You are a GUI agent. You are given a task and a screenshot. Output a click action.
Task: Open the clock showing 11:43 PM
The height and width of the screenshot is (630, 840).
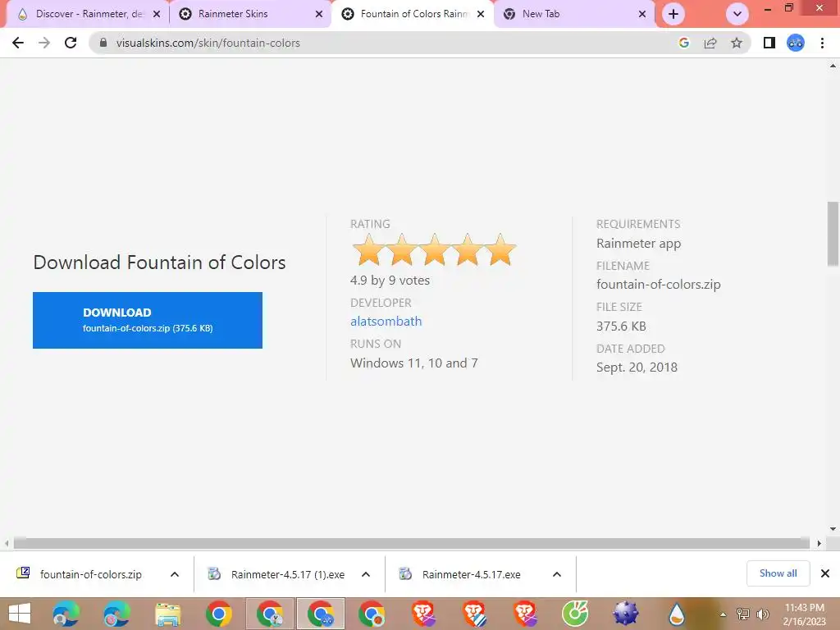pyautogui.click(x=804, y=614)
